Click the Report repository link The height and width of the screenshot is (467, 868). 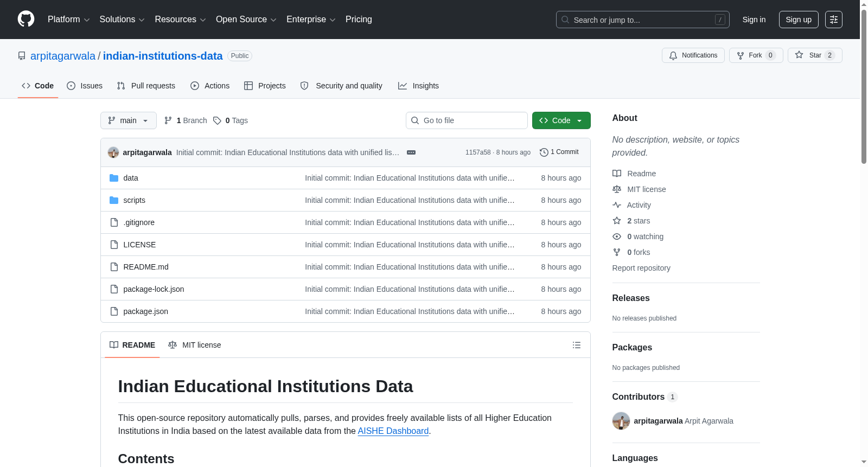641,268
